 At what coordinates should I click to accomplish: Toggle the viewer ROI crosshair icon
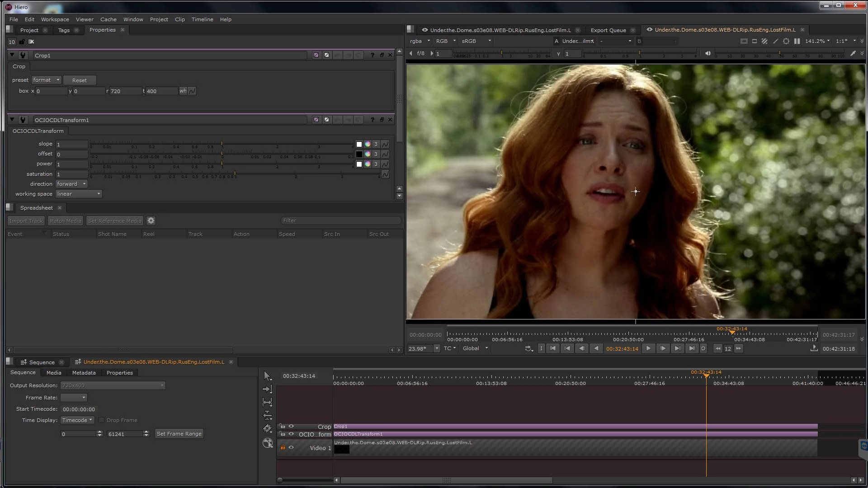(x=786, y=41)
